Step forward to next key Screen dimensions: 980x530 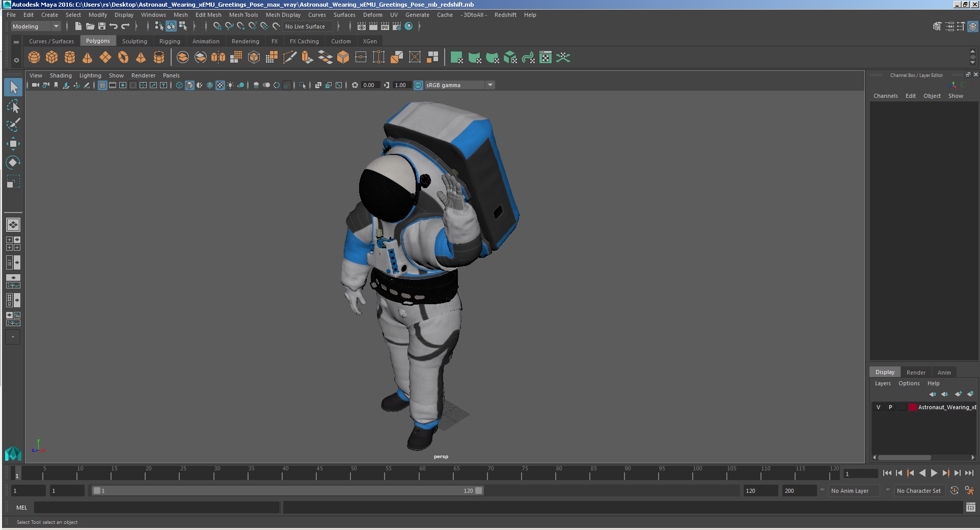tap(946, 473)
